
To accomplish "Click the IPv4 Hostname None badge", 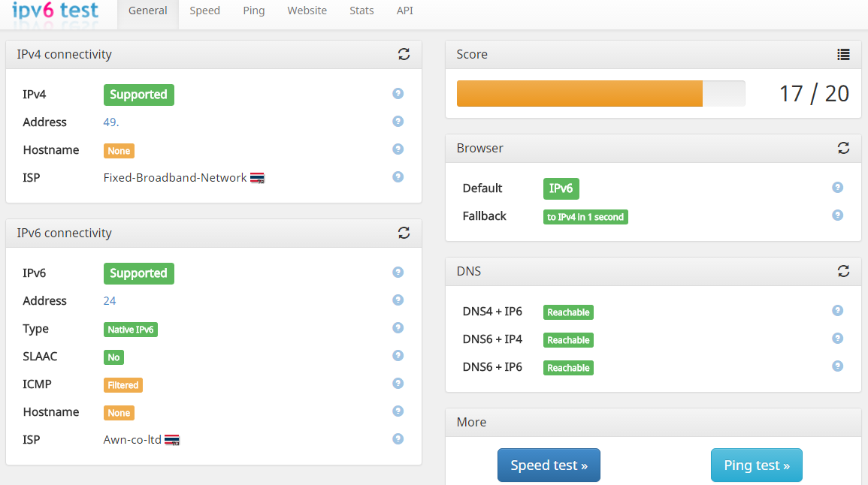I will [119, 150].
